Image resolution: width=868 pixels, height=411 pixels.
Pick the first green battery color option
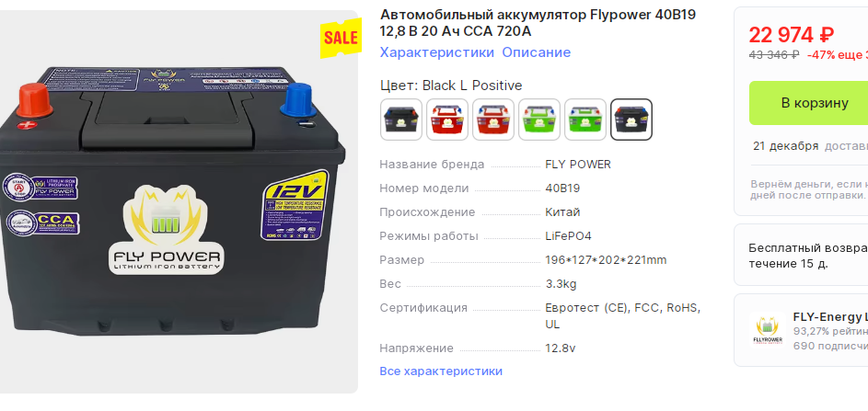click(x=539, y=120)
